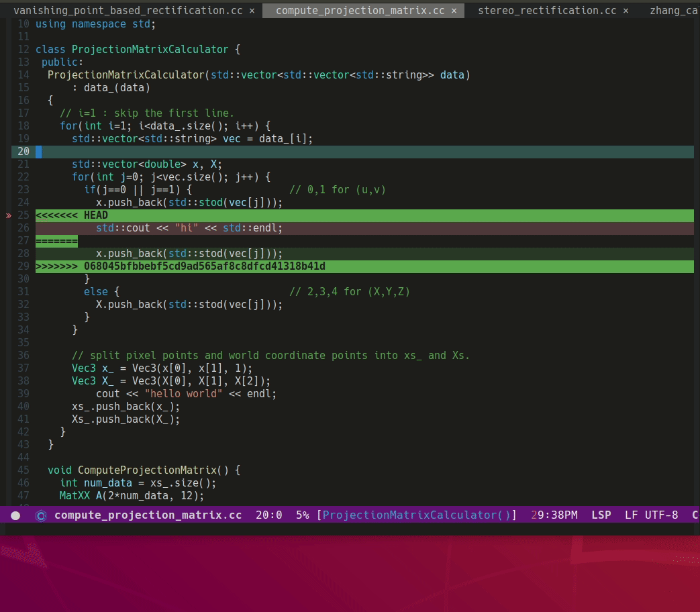Screen dimensions: 700x612
Task: Click 'std::vector<std::string> vec = data_[i];' line
Action: pos(193,139)
